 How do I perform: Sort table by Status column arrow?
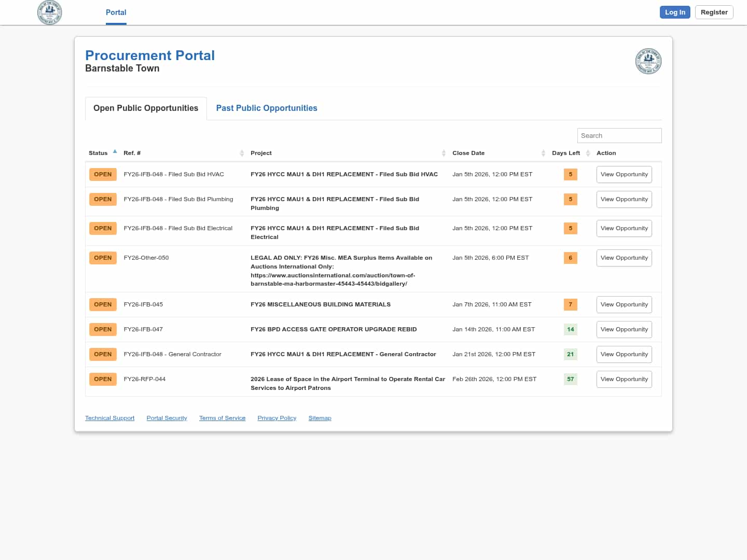pos(115,152)
